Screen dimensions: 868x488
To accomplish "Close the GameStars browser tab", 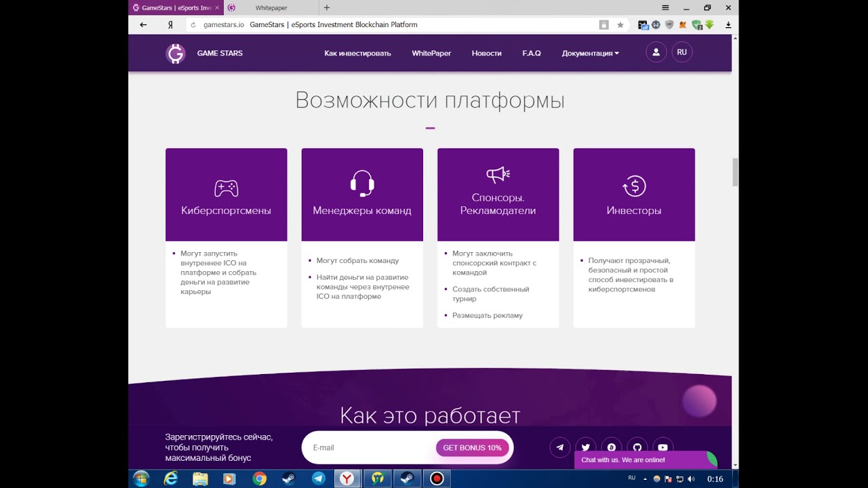I will coord(217,8).
